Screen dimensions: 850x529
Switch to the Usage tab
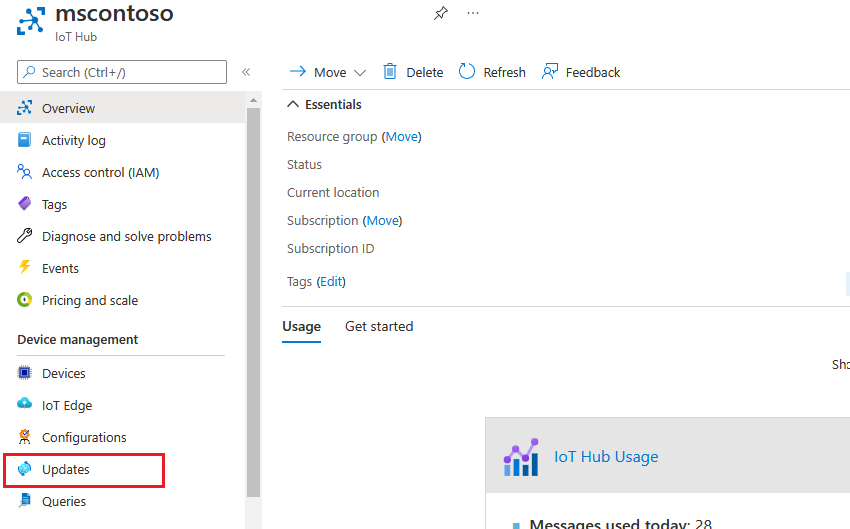click(301, 326)
